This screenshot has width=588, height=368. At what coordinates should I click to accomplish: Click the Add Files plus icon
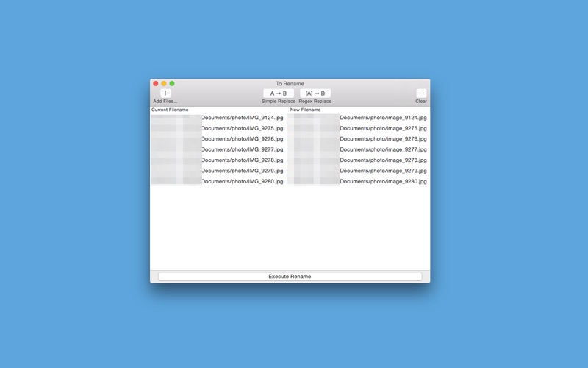click(x=165, y=93)
